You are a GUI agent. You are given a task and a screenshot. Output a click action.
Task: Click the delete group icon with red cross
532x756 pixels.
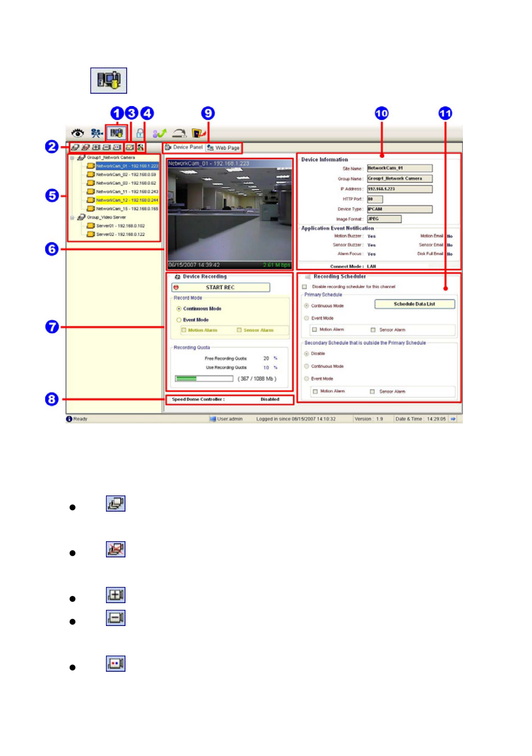tap(85, 148)
